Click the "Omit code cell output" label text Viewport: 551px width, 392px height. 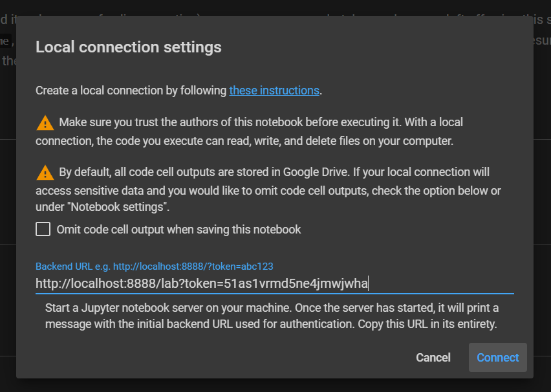(x=178, y=229)
